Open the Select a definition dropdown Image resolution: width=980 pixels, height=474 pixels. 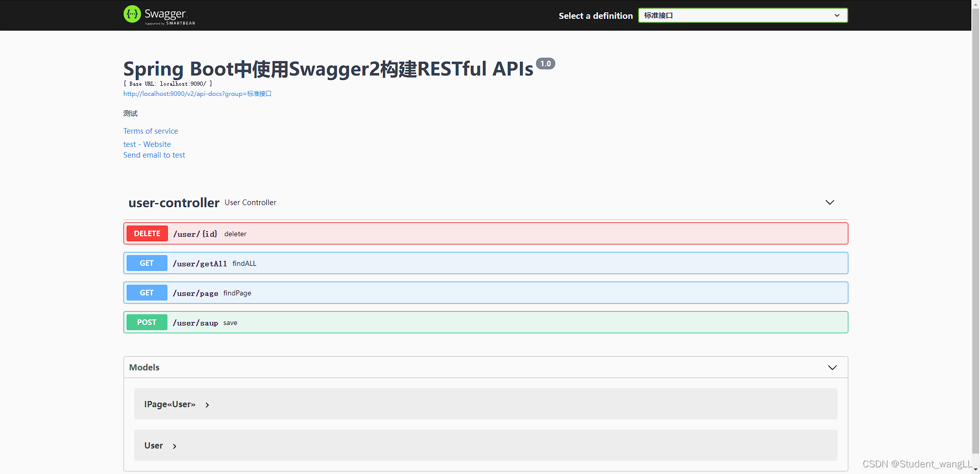[742, 15]
